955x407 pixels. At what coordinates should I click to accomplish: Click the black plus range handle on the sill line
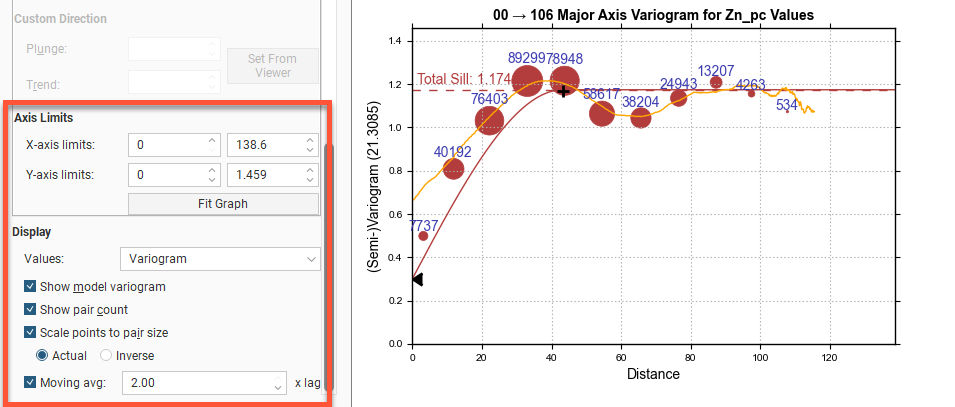(563, 91)
